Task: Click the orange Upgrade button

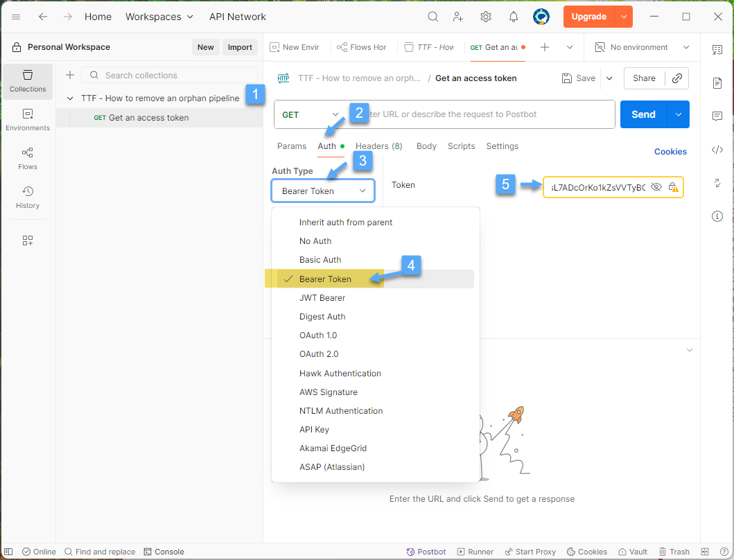Action: point(589,17)
